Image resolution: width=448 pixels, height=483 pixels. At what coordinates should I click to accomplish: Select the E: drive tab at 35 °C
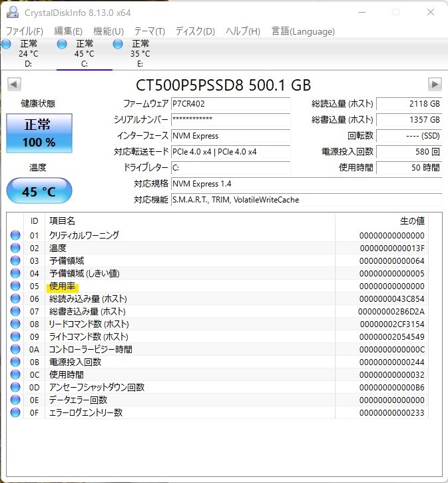140,53
